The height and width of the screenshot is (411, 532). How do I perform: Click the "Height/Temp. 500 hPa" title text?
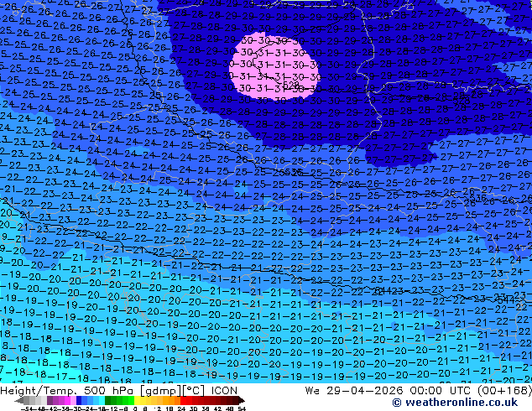[x=67, y=391]
